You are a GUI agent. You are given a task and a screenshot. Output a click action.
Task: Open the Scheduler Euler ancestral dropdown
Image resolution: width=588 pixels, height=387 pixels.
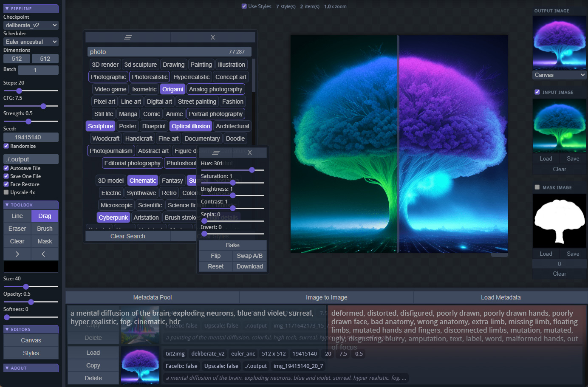click(x=31, y=42)
